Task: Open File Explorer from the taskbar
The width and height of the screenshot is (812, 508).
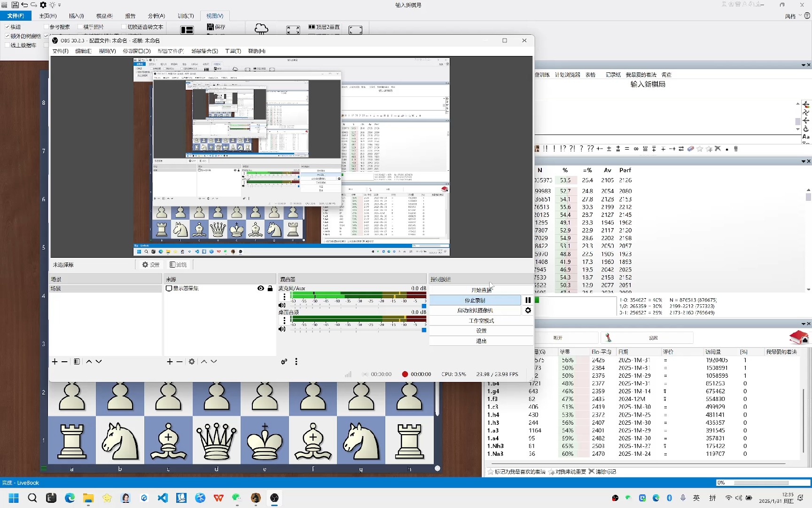Action: (88, 498)
